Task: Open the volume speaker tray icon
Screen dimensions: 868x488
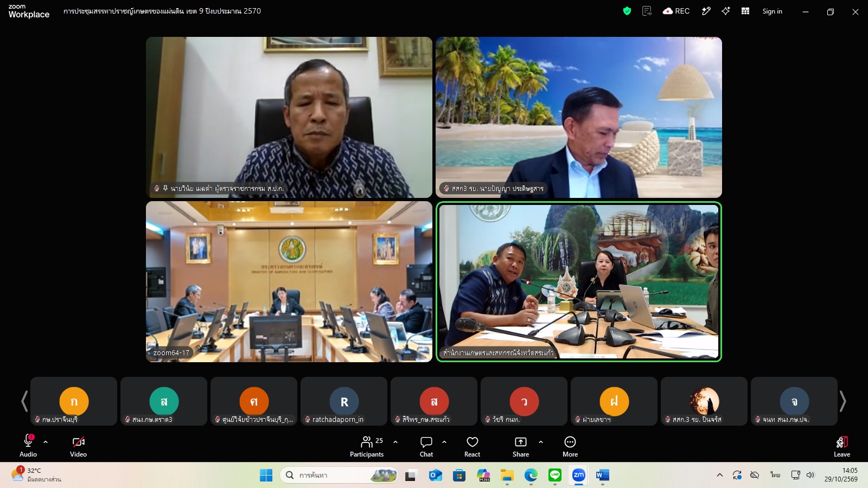Action: (x=810, y=476)
